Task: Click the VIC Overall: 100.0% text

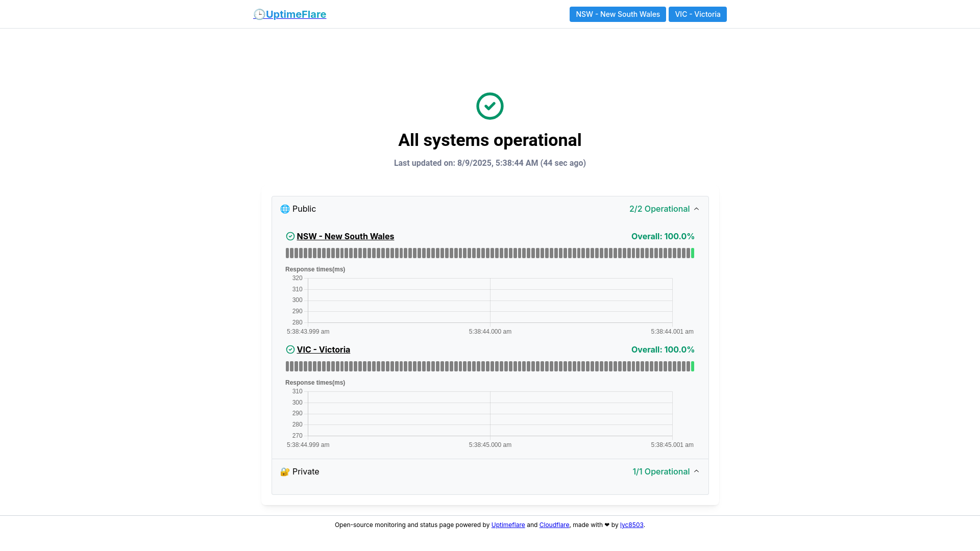Action: 663,349
